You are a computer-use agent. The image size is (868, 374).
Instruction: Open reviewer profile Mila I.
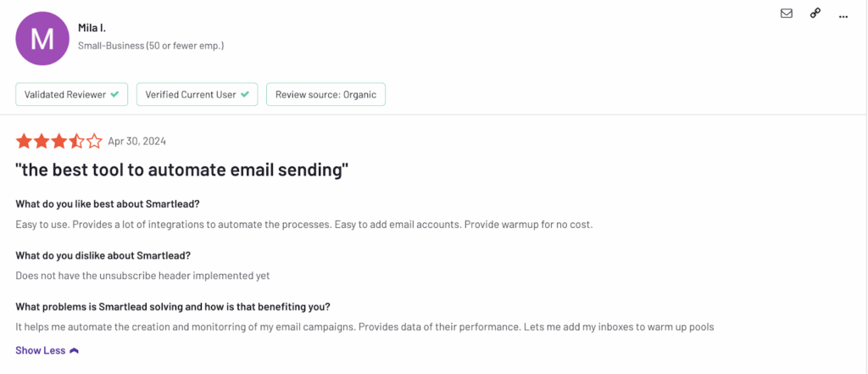coord(92,28)
